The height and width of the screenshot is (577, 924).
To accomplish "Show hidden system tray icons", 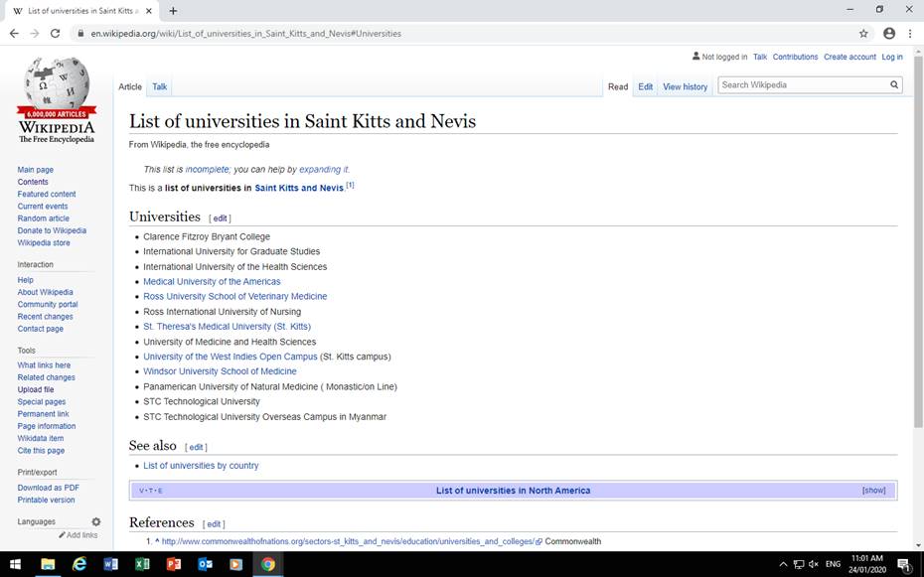I will 783,564.
